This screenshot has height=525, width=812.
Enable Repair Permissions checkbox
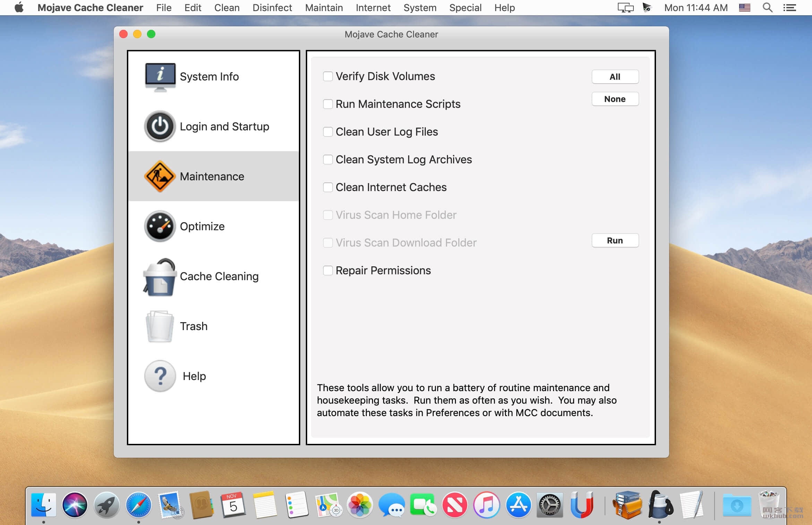point(328,270)
